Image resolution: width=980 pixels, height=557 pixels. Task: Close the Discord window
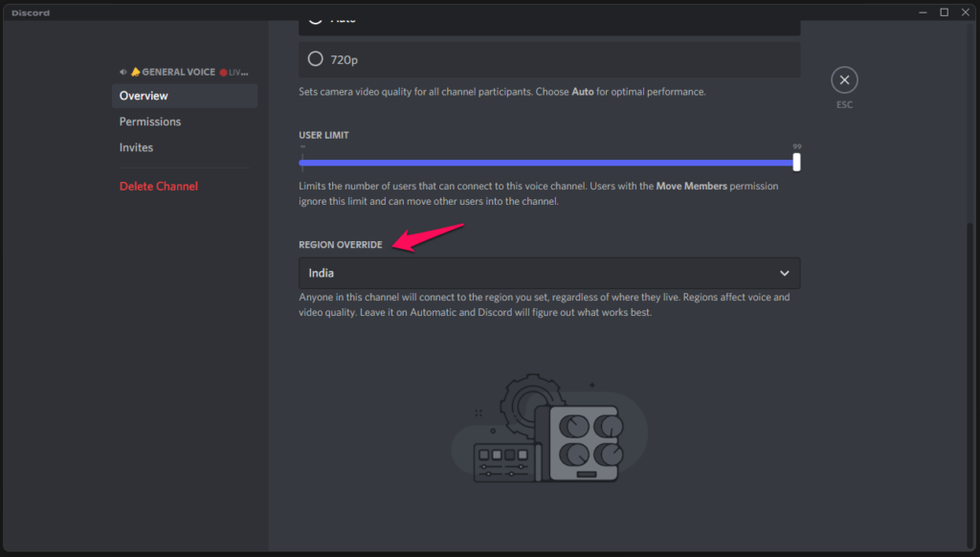coord(965,12)
